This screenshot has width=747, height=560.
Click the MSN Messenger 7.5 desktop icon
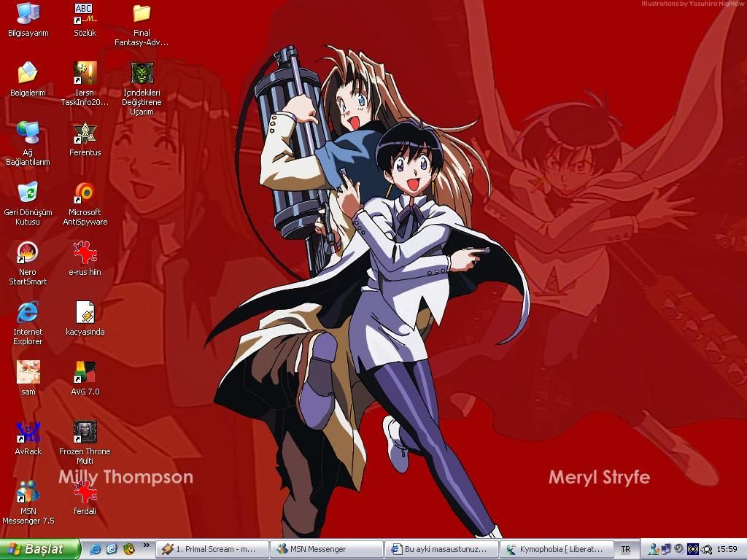[28, 492]
